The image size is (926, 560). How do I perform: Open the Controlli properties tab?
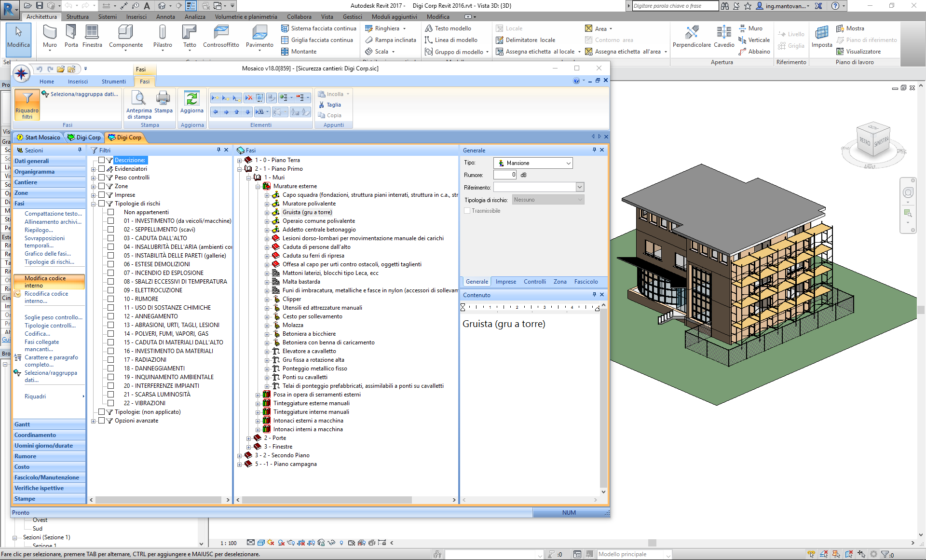click(534, 282)
